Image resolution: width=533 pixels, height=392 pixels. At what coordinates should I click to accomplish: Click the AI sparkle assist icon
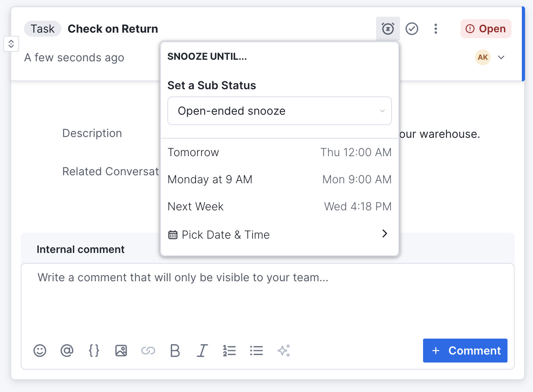[284, 351]
